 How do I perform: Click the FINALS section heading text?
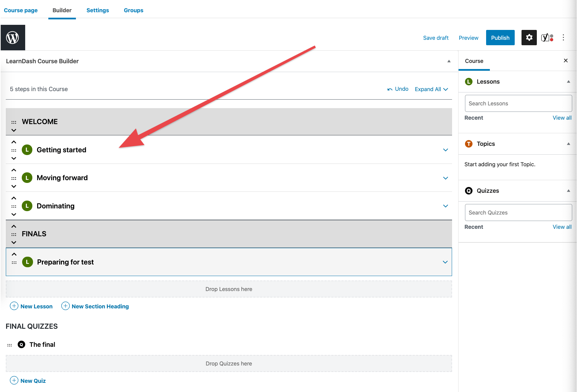(34, 234)
